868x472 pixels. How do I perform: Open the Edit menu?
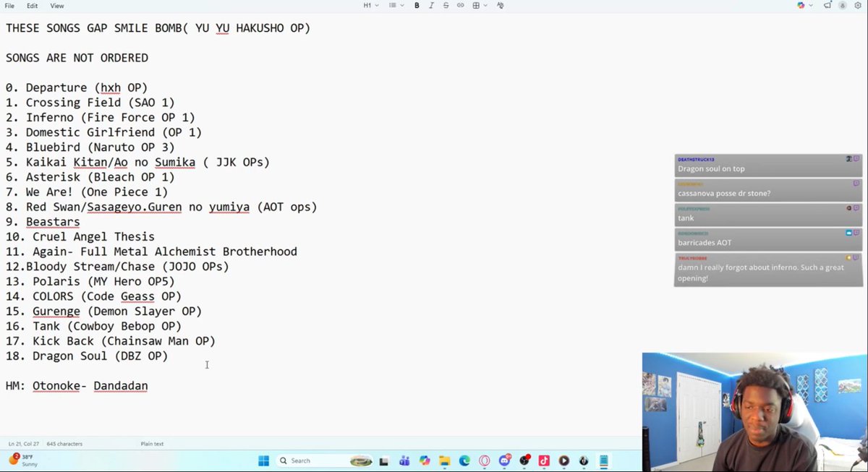tap(33, 6)
